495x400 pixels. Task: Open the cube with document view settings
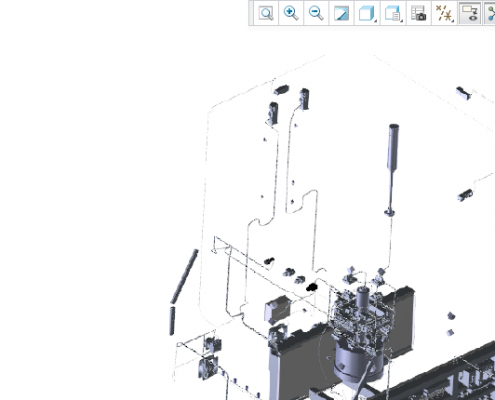[392, 13]
